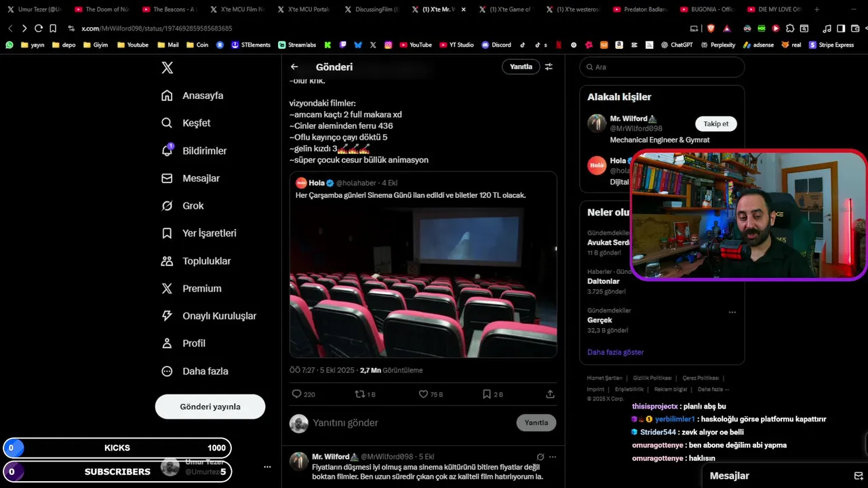This screenshot has height=488, width=868.
Task: Open the YT Studio bookmark
Action: tap(456, 45)
